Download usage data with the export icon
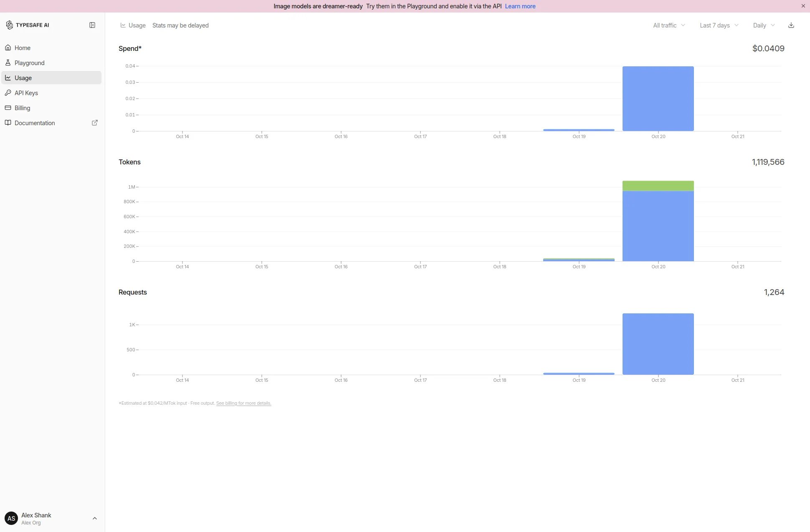 point(791,25)
